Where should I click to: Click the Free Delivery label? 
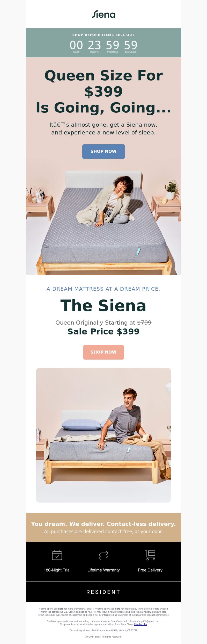tap(150, 570)
